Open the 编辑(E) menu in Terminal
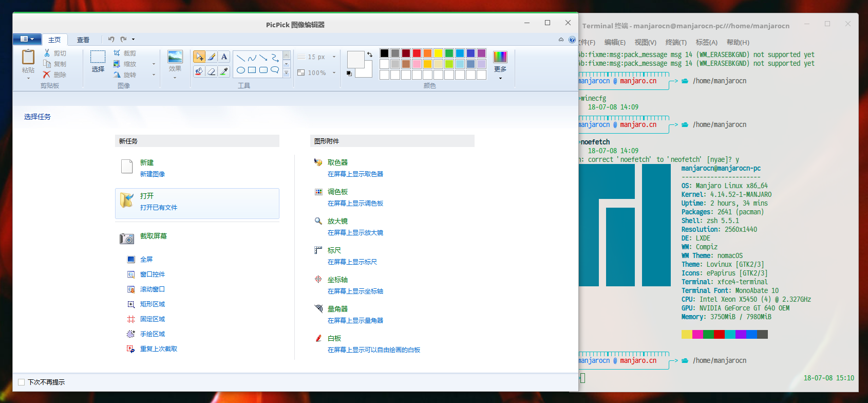The height and width of the screenshot is (403, 868). (615, 42)
